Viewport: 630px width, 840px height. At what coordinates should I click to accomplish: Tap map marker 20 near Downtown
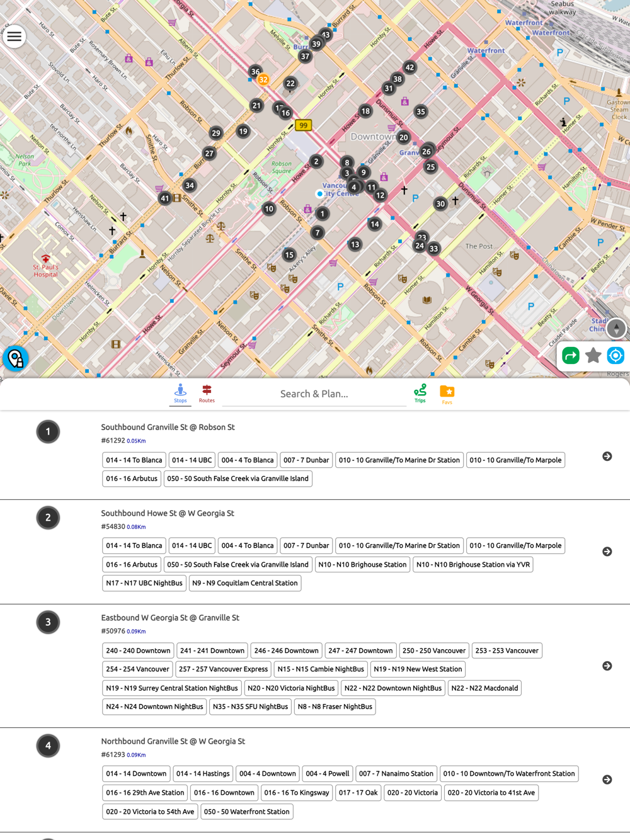click(404, 137)
